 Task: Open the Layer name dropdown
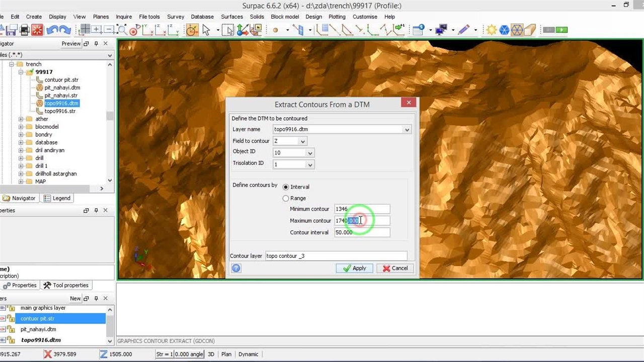pos(407,130)
